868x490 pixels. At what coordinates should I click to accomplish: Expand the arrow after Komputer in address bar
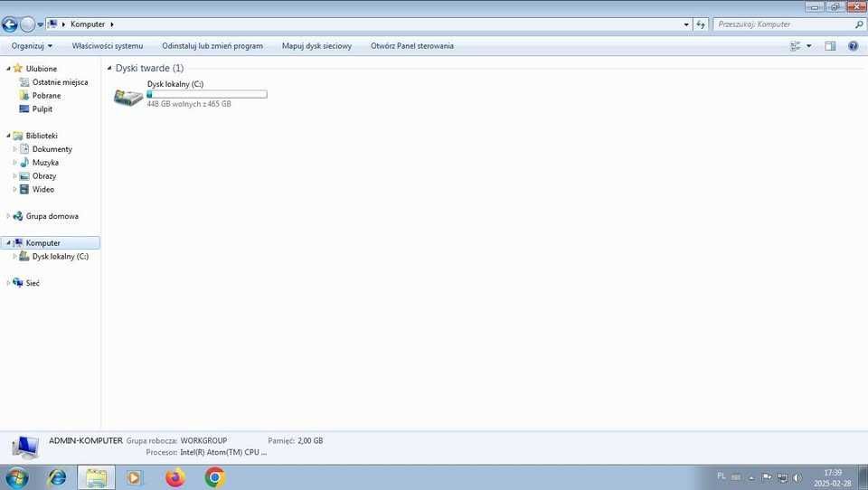tap(112, 24)
